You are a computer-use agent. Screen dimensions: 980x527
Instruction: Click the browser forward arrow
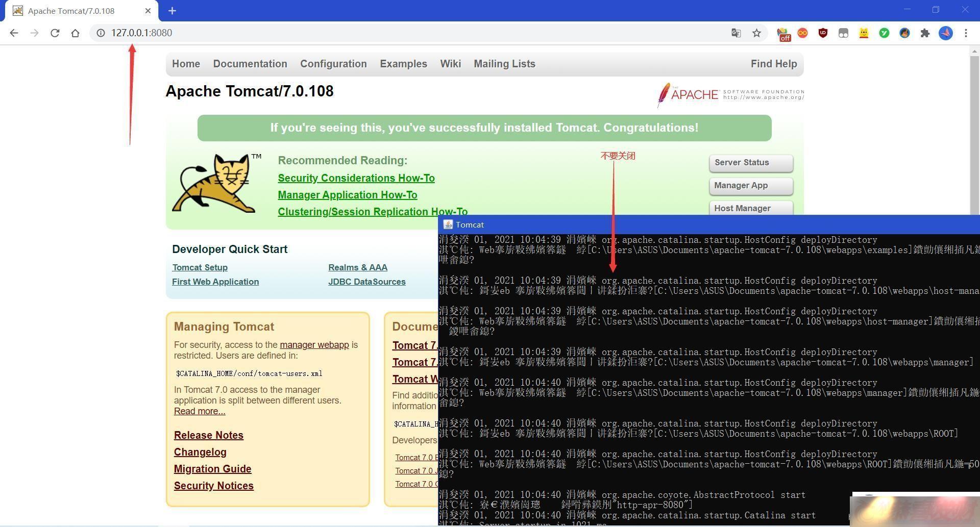[x=34, y=33]
